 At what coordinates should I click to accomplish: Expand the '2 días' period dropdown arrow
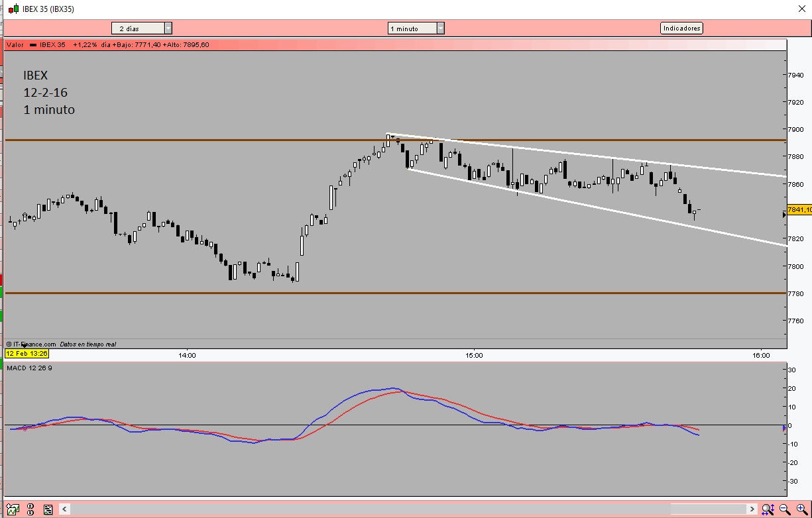click(168, 28)
